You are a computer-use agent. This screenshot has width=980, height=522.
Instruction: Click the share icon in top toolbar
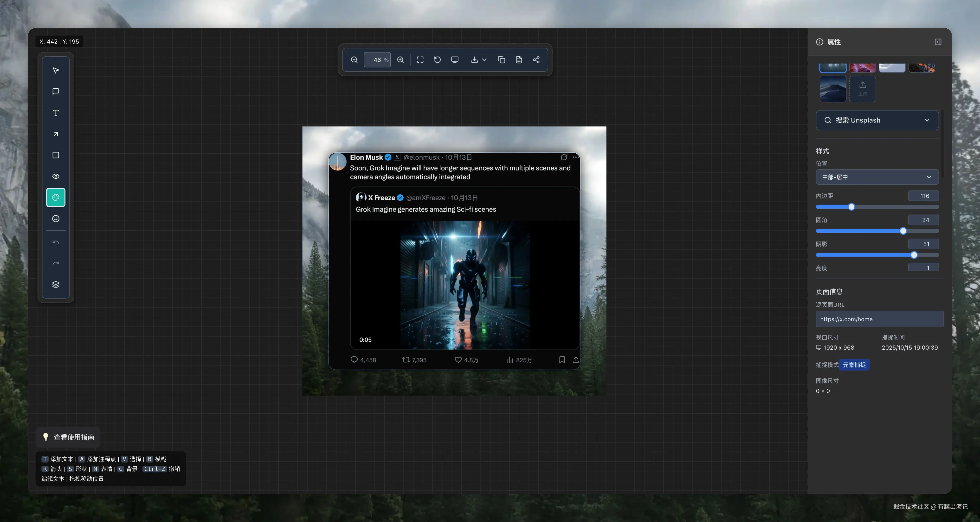(x=536, y=60)
